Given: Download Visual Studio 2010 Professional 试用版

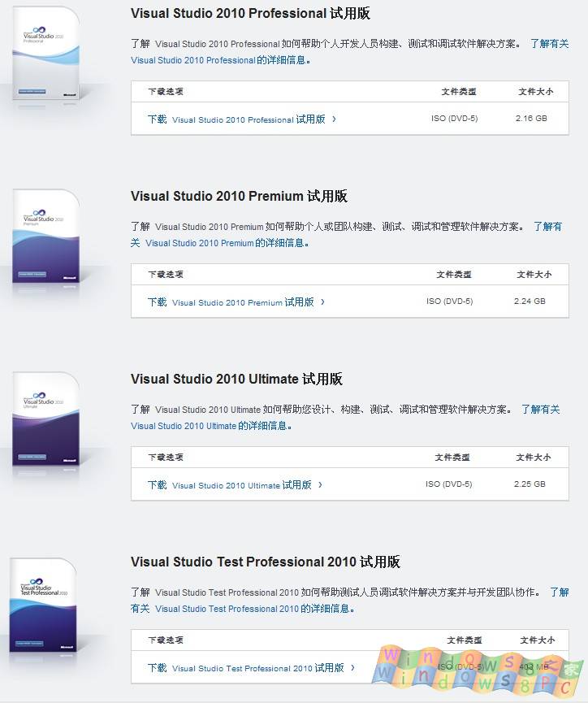Looking at the screenshot, I should (236, 119).
